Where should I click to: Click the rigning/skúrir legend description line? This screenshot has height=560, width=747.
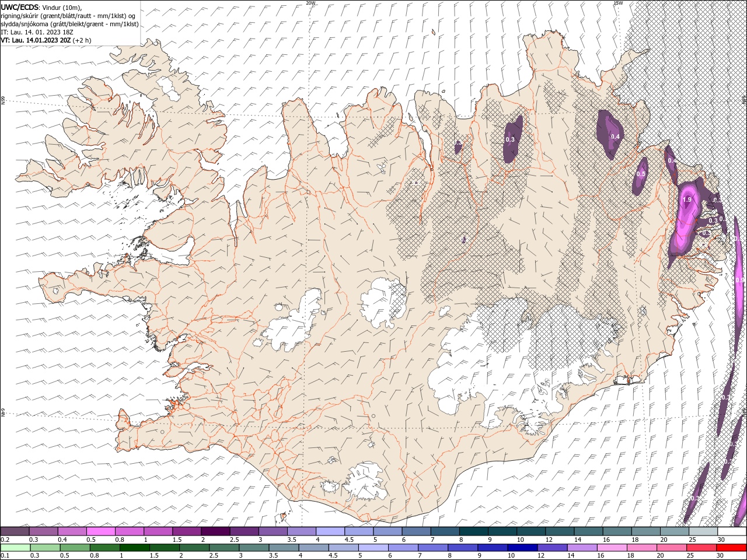[x=68, y=16]
